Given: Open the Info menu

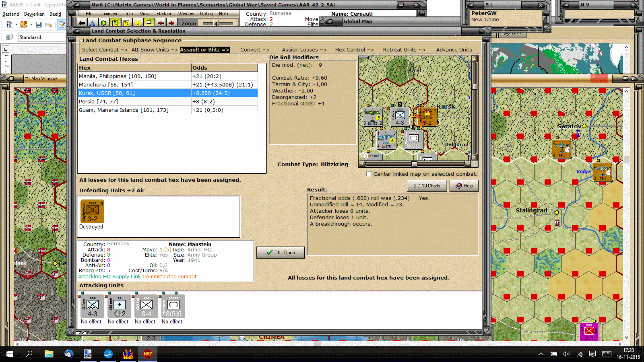Looking at the screenshot, I should [x=129, y=14].
